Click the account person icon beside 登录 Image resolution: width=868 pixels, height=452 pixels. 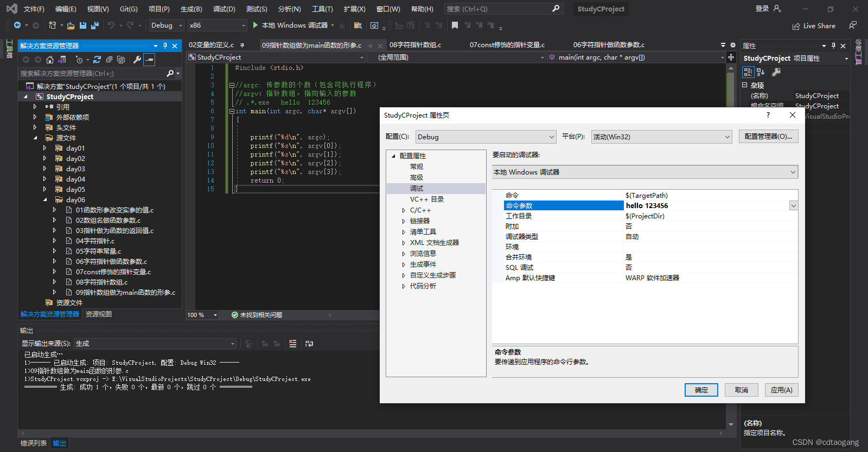click(777, 9)
